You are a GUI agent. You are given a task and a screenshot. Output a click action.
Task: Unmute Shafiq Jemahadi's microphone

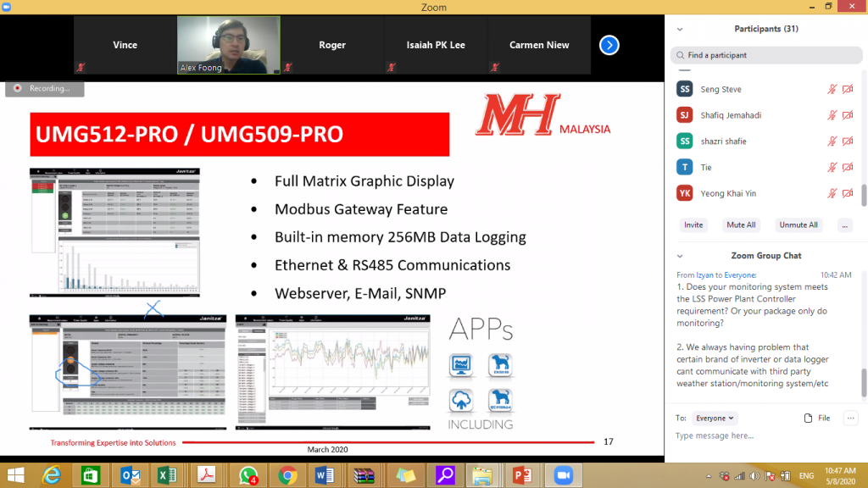pos(832,115)
